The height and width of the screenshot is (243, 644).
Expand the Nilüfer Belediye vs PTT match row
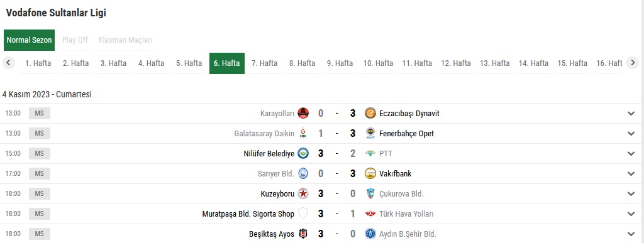(631, 154)
